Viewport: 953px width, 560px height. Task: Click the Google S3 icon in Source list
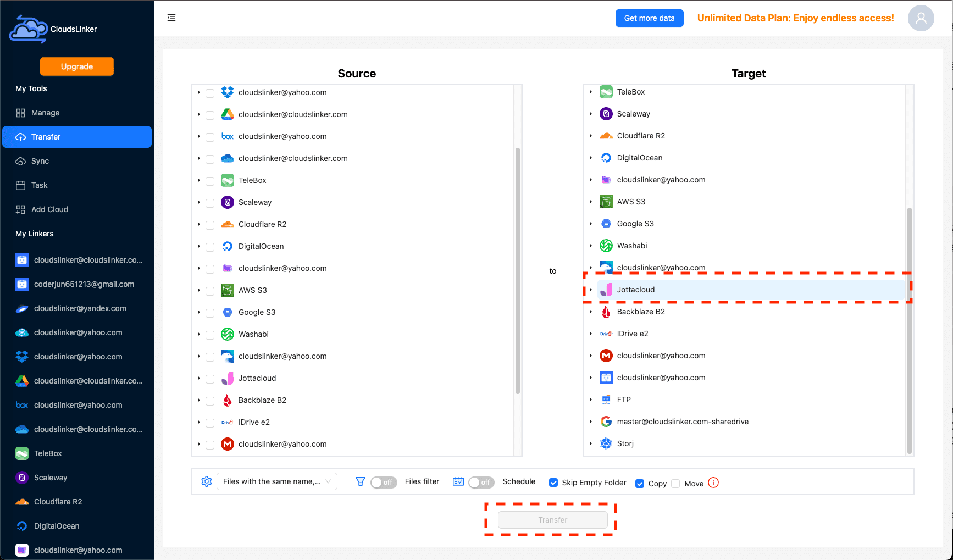coord(228,312)
